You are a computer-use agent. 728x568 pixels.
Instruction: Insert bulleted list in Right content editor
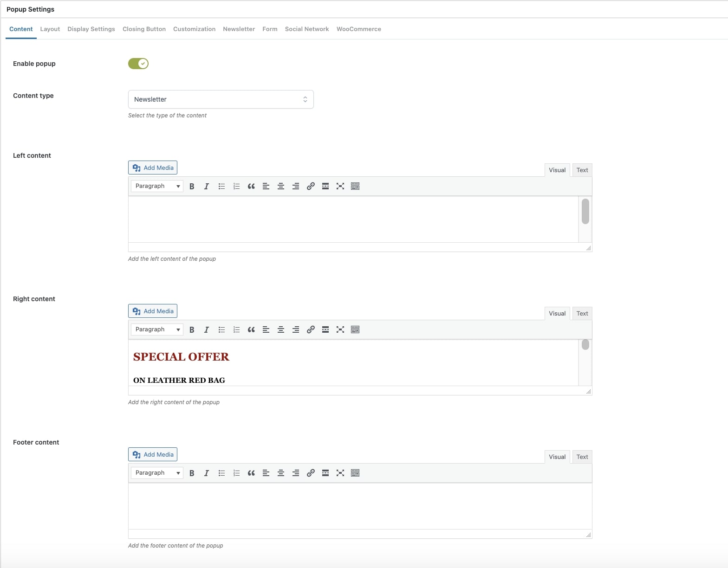221,329
